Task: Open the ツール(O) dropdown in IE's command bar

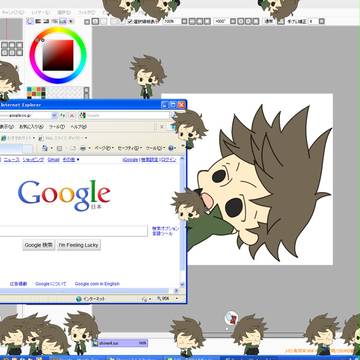Action: click(155, 148)
